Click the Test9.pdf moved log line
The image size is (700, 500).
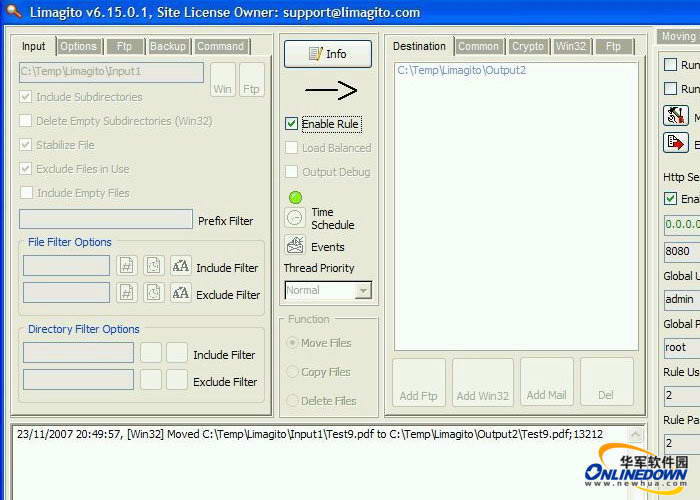coord(310,434)
